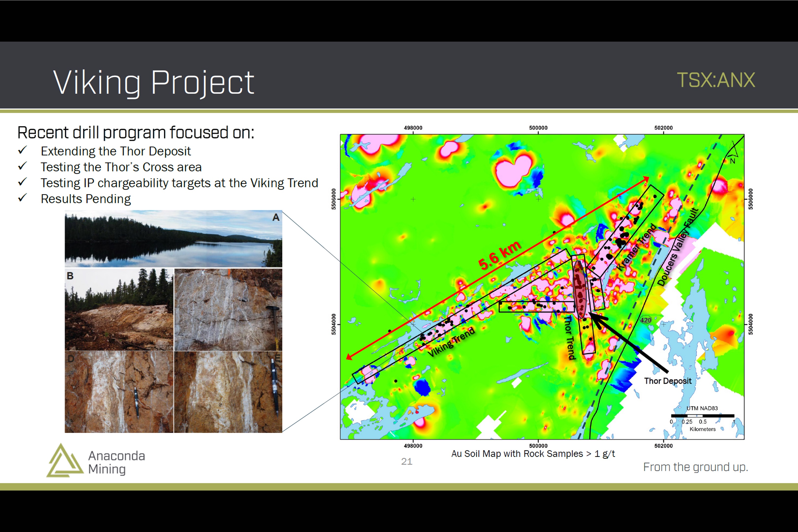
Task: Click the bottom 502000 easting label
Action: 663,446
